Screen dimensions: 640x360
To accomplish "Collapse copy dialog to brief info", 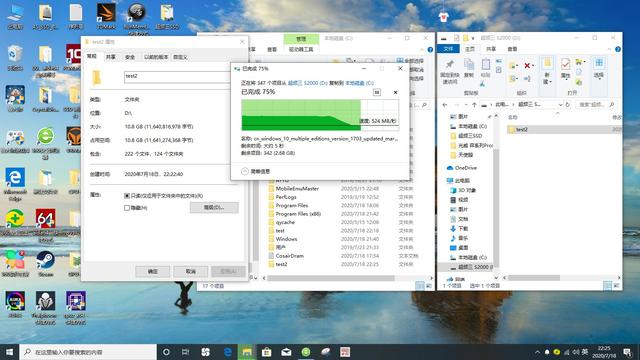I will pos(256,171).
